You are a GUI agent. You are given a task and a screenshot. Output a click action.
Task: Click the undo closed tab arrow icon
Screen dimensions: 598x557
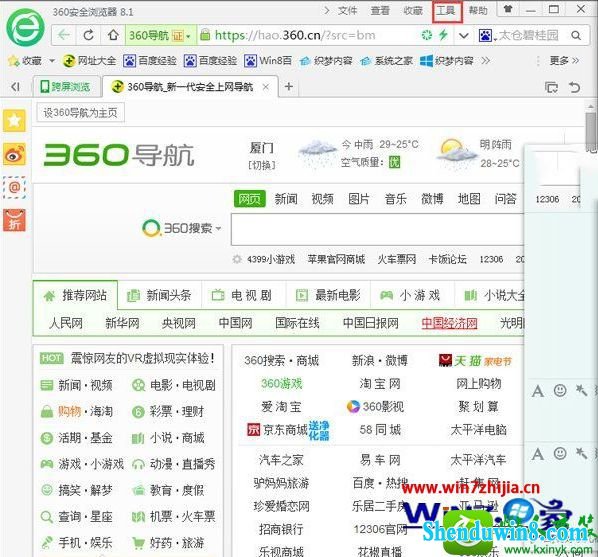tap(574, 87)
